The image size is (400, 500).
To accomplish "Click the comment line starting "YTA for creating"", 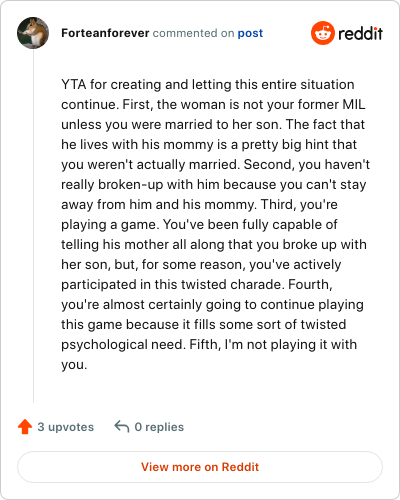I will tap(208, 85).
